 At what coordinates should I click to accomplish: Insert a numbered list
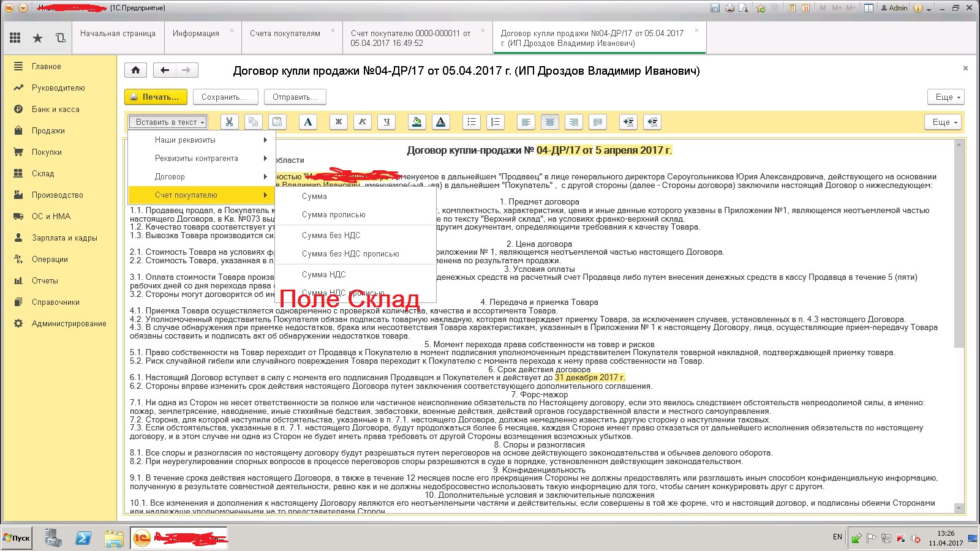(495, 122)
